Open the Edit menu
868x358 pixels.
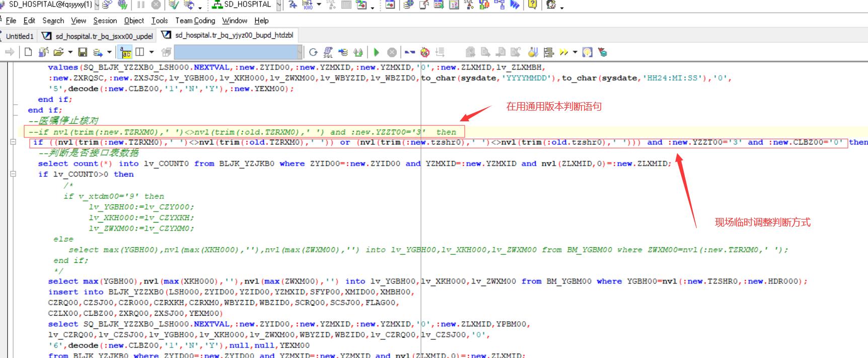(29, 21)
